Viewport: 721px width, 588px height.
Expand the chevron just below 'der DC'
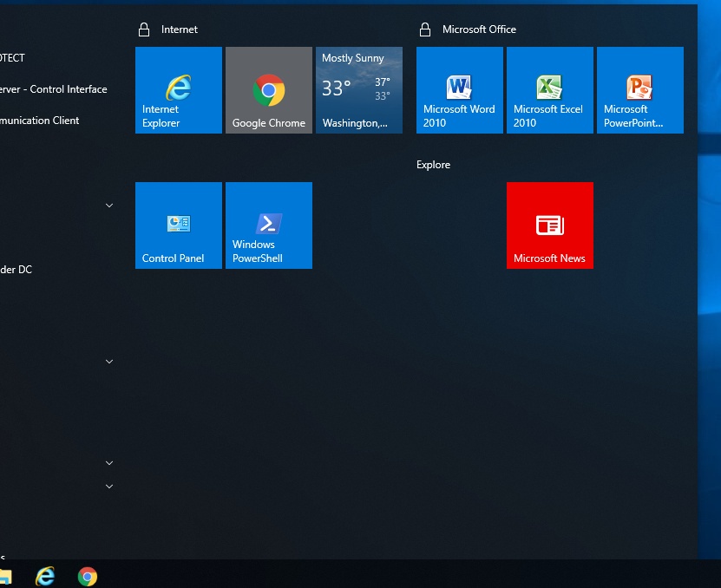coord(109,362)
